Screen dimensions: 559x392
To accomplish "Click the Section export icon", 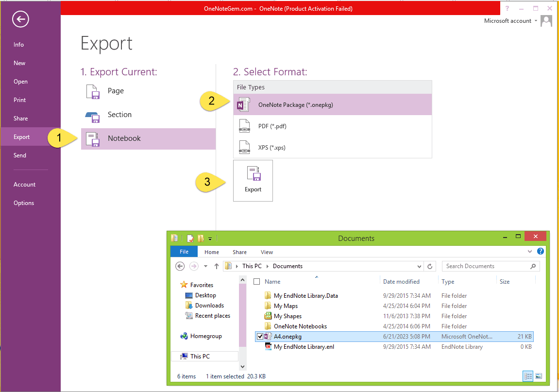I will [92, 115].
